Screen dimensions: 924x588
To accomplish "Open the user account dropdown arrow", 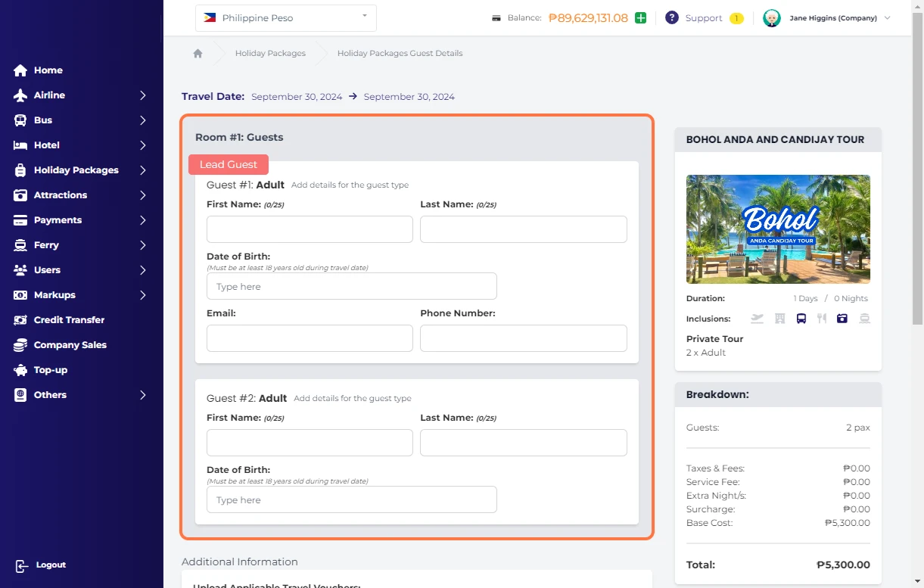I will point(888,18).
